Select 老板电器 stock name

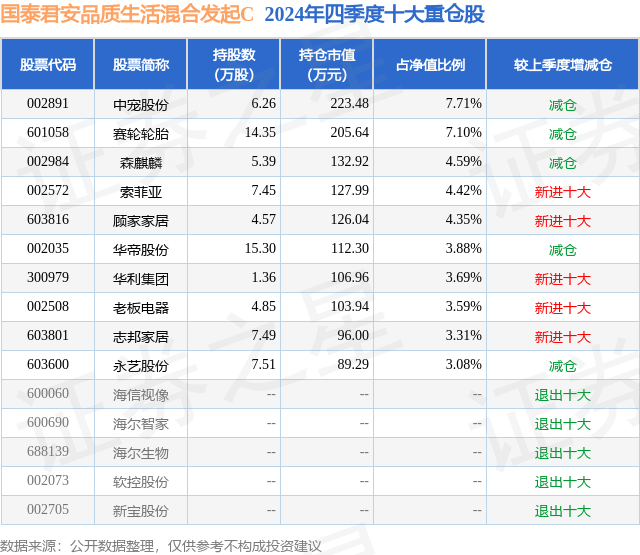tap(141, 308)
